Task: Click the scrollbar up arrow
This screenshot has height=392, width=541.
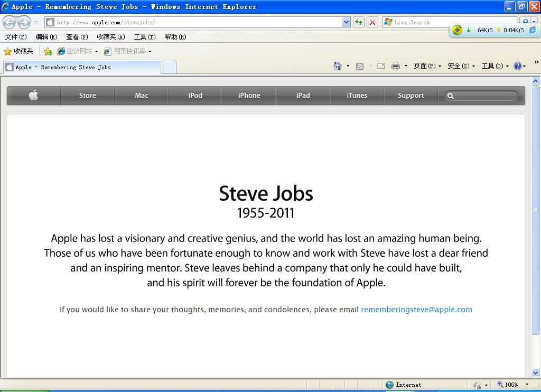Action: click(x=535, y=81)
